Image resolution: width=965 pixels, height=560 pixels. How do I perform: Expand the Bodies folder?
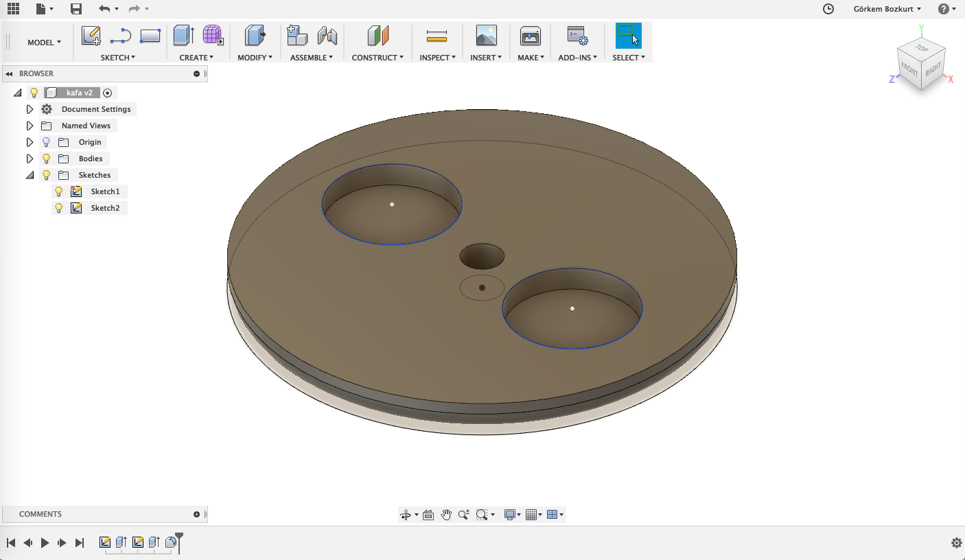point(30,159)
